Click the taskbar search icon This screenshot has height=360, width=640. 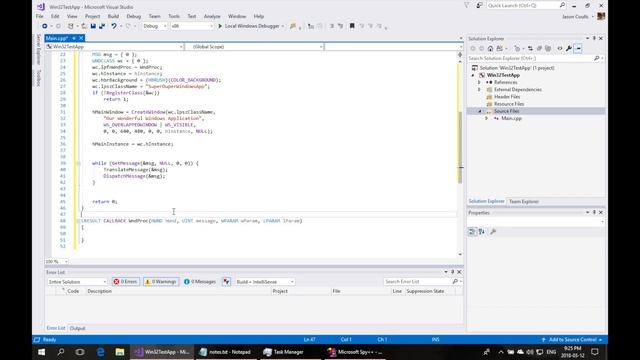(x=61, y=352)
